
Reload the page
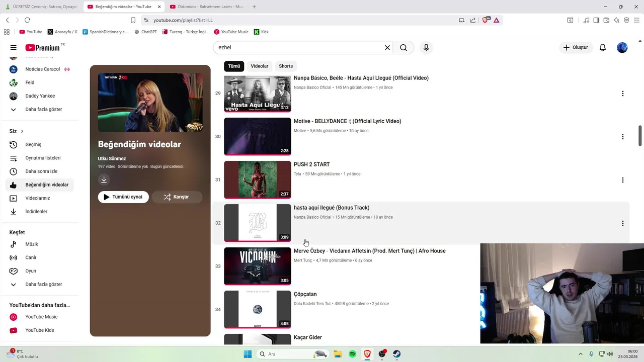27,20
